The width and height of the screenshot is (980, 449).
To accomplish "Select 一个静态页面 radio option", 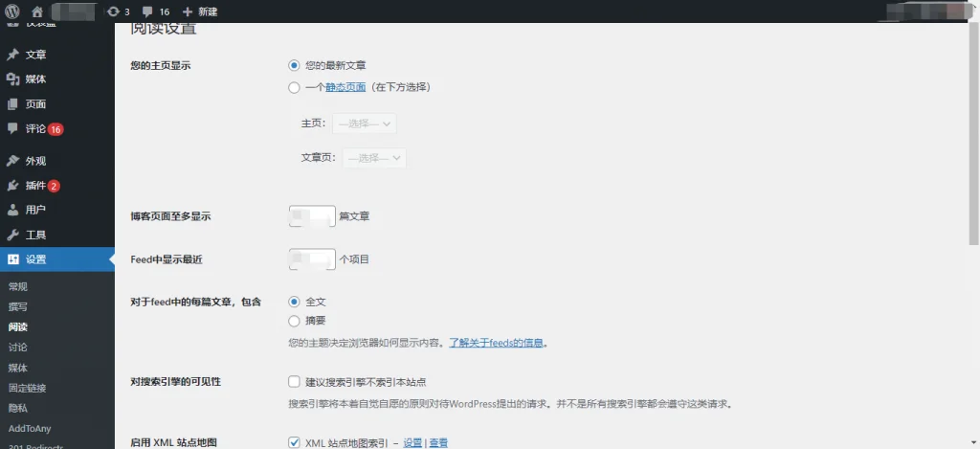I will 294,87.
